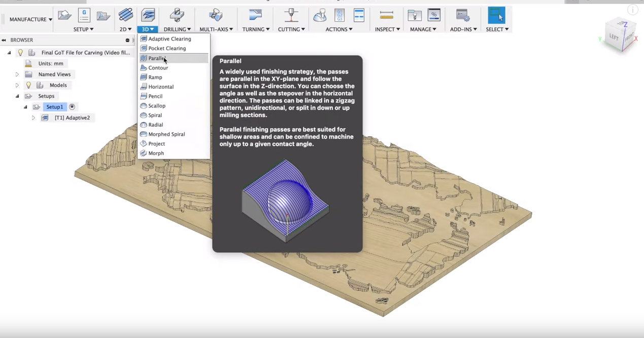This screenshot has height=338, width=644.
Task: Activate Setup1 using its radio button
Action: click(x=72, y=107)
